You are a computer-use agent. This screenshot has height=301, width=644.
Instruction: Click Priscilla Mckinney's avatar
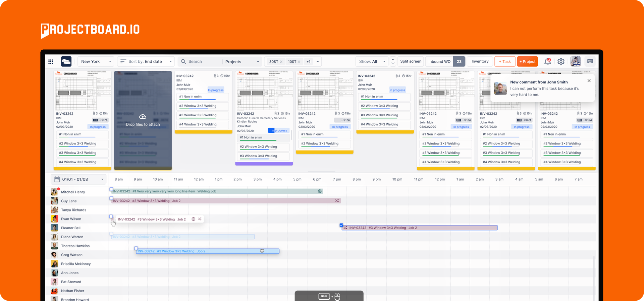[x=54, y=264]
